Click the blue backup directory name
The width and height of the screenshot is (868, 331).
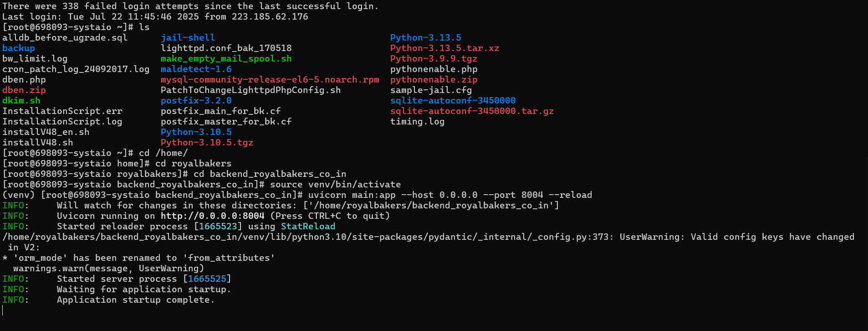click(x=19, y=48)
